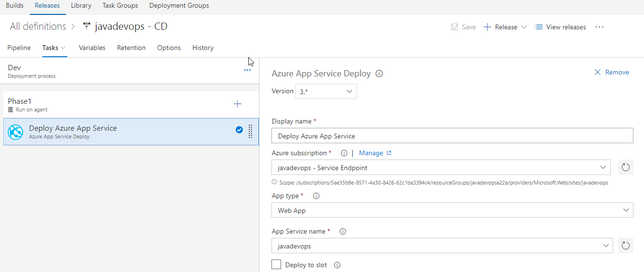Click the View releases list icon

[539, 27]
